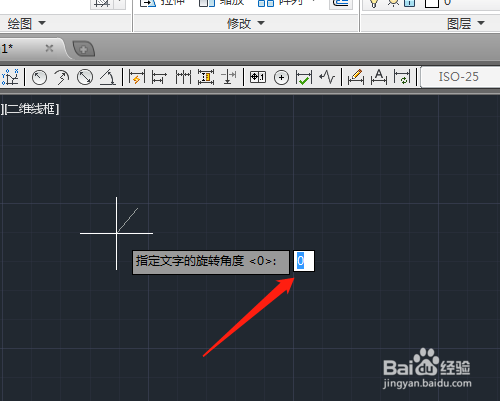Open the geometric Tolerance tool
Viewport: 500px width, 401px height.
coord(258,77)
